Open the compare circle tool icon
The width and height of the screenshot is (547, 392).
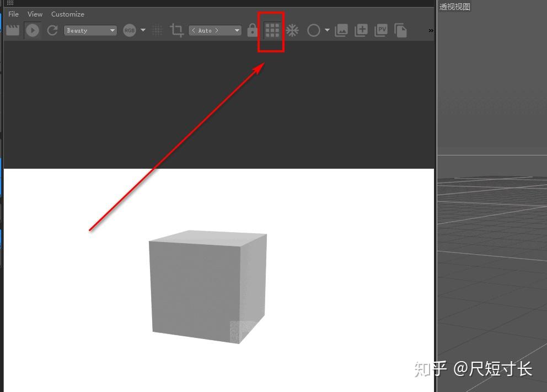(313, 30)
